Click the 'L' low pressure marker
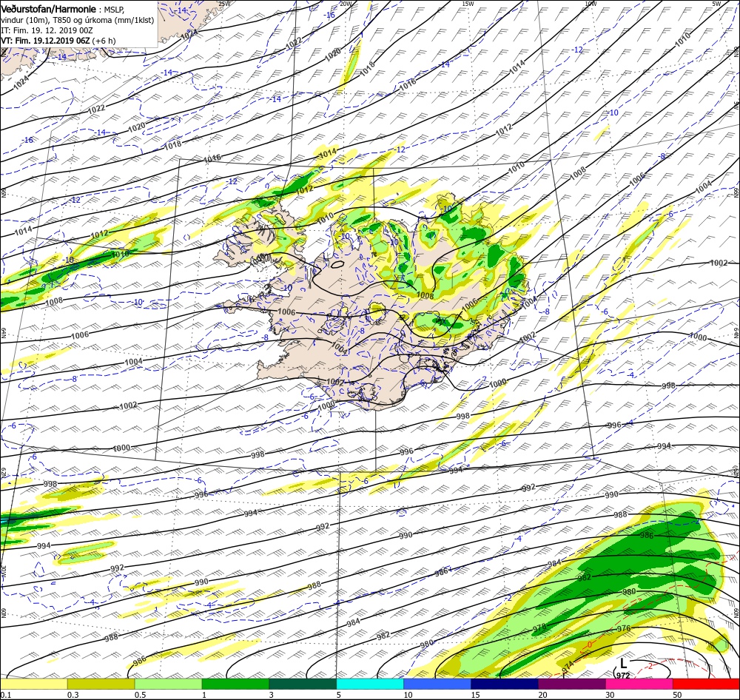Screen dimensions: 740x700 click(623, 664)
